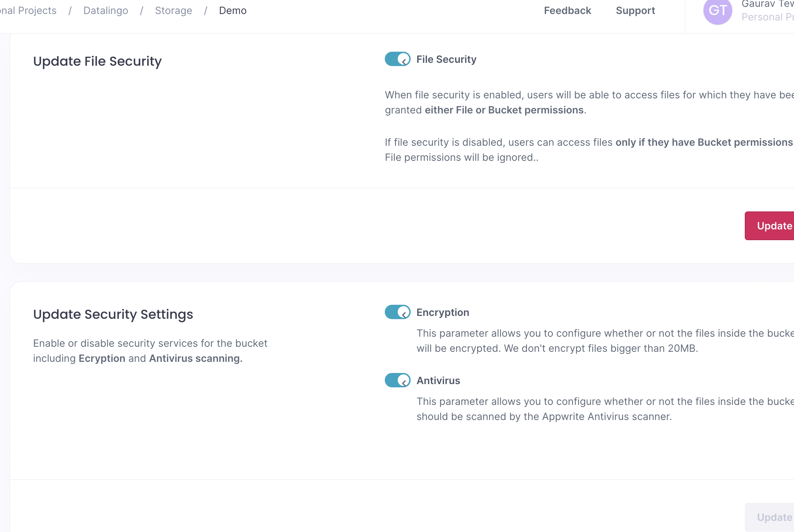Open the Support menu item
This screenshot has width=794, height=532.
635,11
